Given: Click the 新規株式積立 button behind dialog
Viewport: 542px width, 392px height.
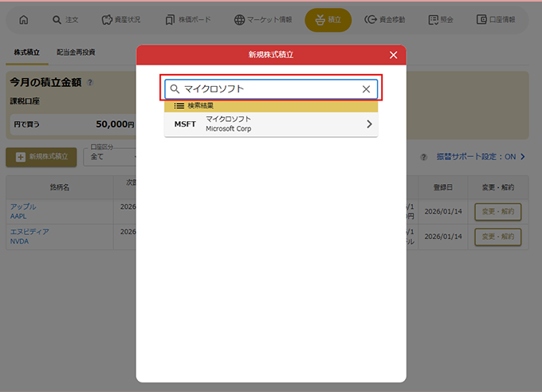Looking at the screenshot, I should click(41, 157).
